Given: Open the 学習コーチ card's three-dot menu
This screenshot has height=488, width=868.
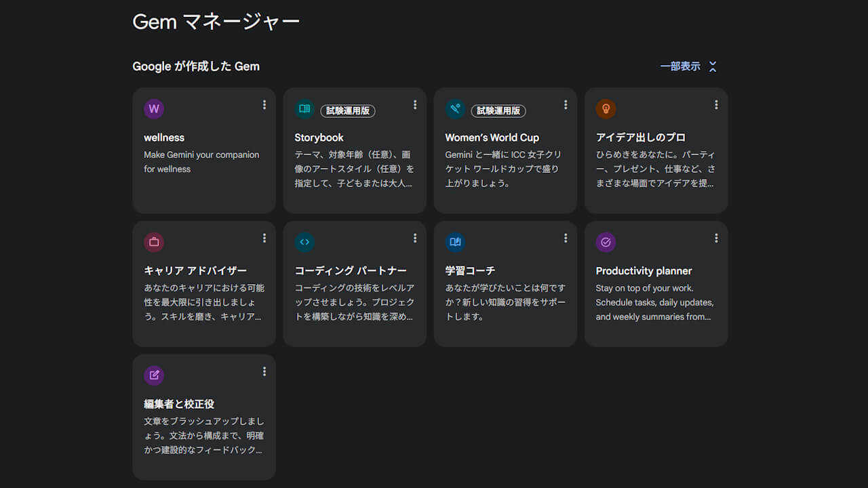Looking at the screenshot, I should (x=566, y=238).
